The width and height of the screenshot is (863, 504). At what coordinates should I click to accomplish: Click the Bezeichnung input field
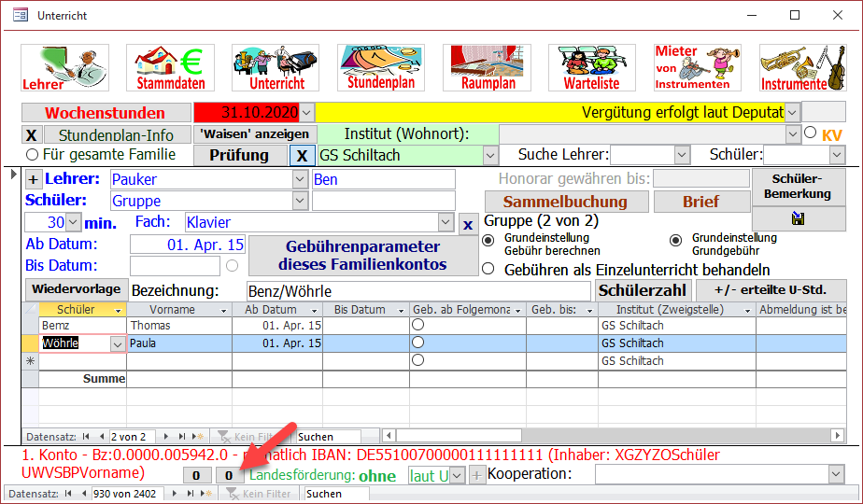[418, 291]
